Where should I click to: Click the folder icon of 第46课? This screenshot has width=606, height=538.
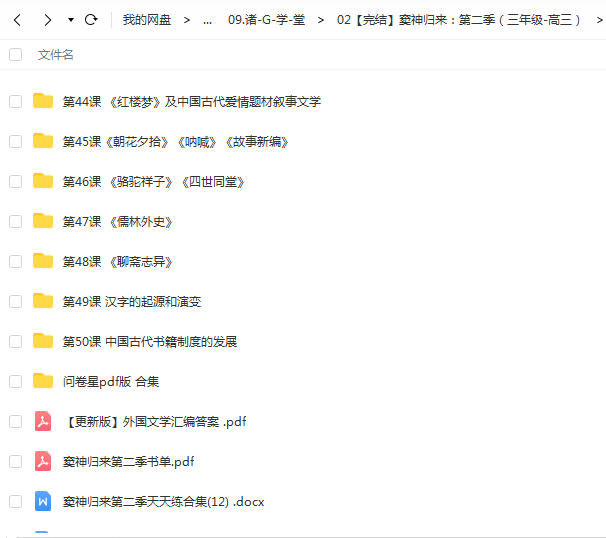tap(43, 181)
